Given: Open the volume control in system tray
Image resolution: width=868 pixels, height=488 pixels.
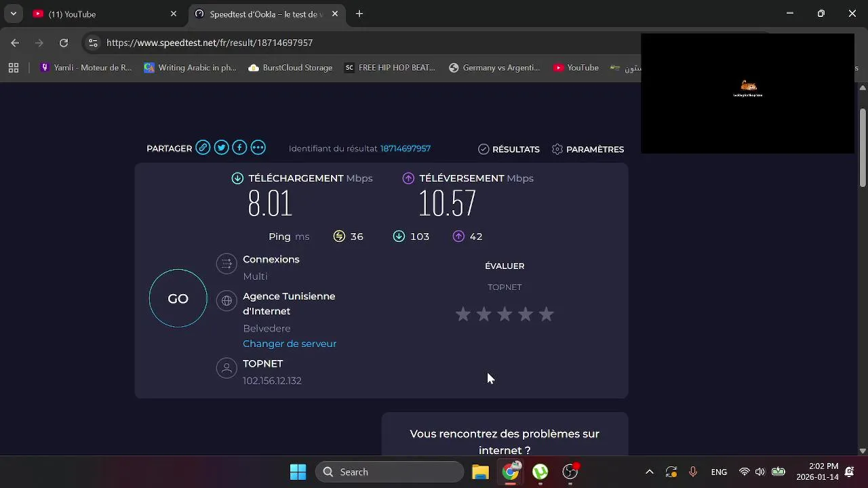Looking at the screenshot, I should click(760, 472).
